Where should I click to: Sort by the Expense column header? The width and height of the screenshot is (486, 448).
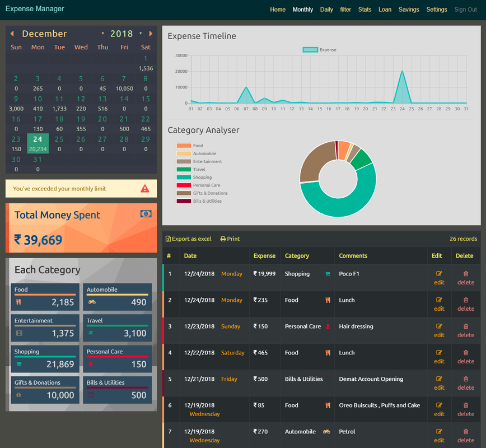264,256
